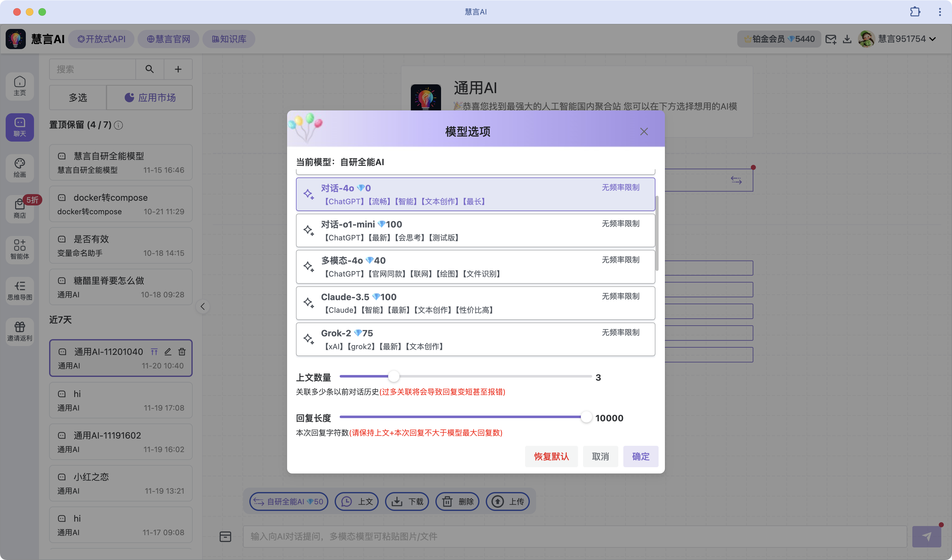Switch to the 多选 tab
This screenshot has width=952, height=560.
[77, 98]
